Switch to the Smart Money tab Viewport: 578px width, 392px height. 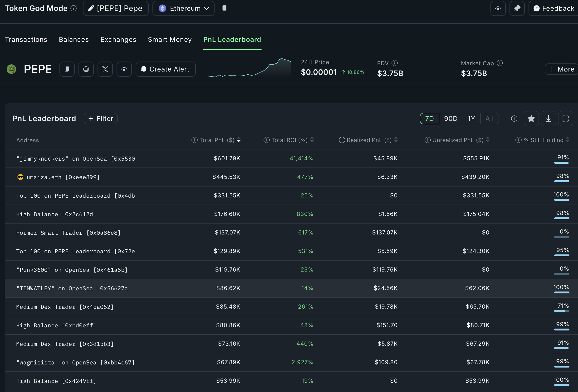coord(170,39)
